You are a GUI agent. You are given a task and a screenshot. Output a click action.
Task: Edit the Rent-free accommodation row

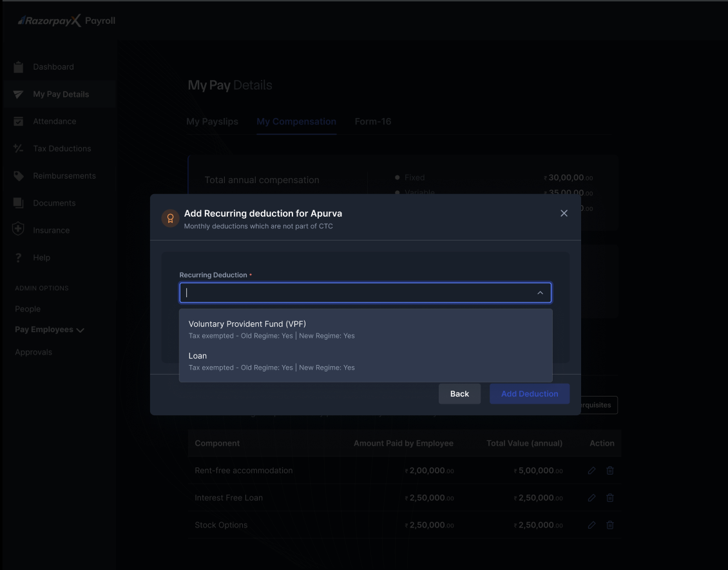(591, 471)
